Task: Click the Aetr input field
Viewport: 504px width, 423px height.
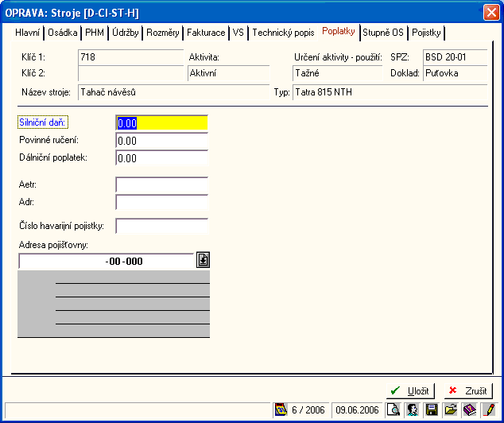Action: [161, 185]
